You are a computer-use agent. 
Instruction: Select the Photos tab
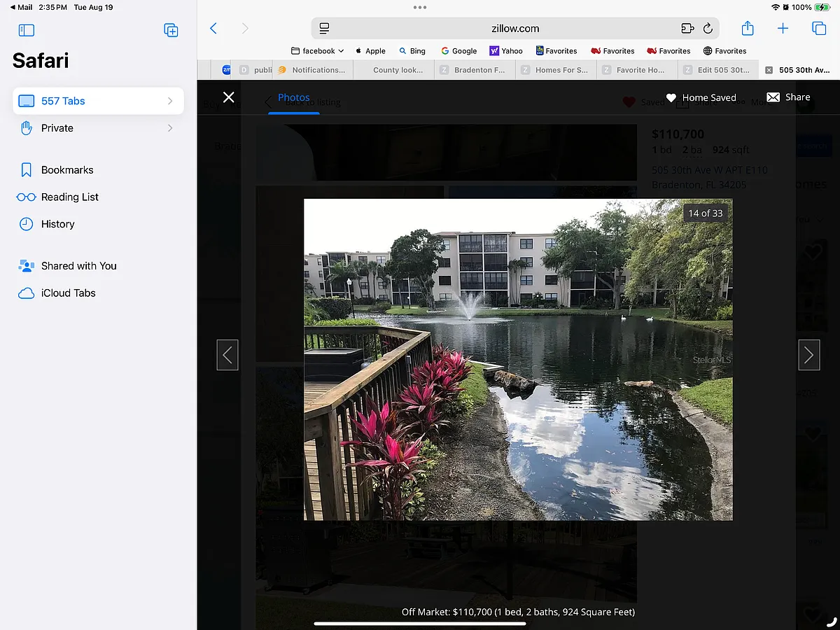[294, 98]
